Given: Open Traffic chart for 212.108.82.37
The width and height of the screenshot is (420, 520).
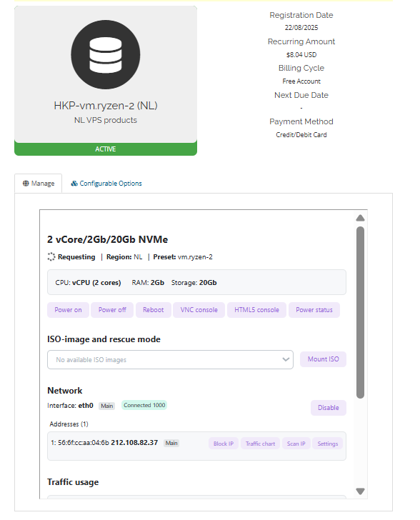Looking at the screenshot, I should (x=260, y=444).
